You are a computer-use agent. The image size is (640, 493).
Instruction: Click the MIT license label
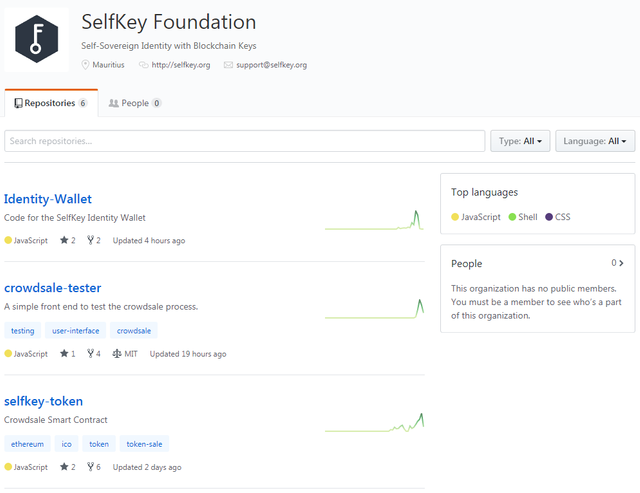coord(131,354)
